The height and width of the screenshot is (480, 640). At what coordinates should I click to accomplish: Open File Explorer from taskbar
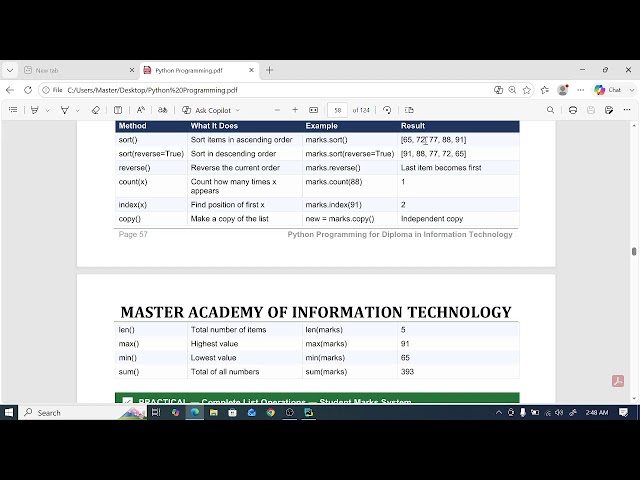point(213,413)
